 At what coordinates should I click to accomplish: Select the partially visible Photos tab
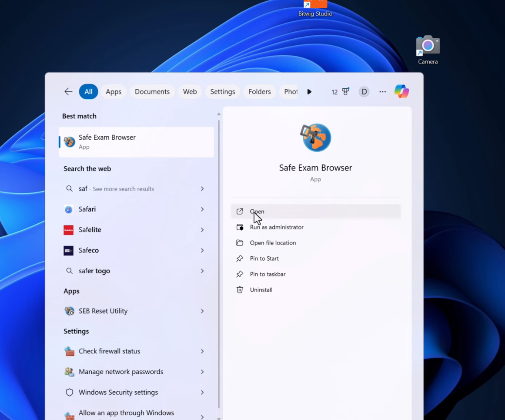point(290,91)
